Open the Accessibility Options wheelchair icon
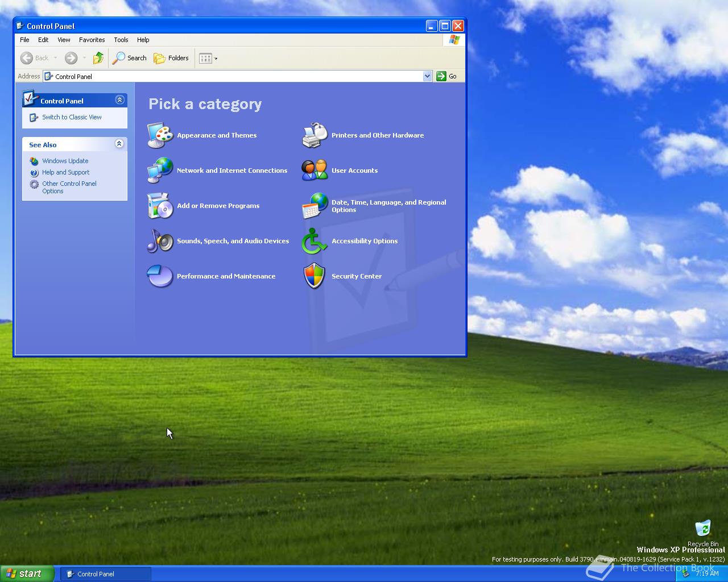This screenshot has width=728, height=582. (x=315, y=241)
